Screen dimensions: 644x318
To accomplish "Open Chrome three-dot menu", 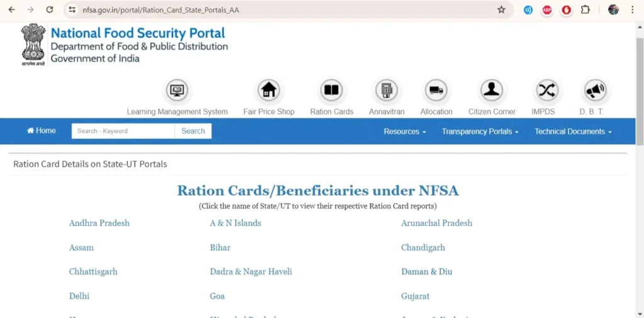I will pos(633,10).
